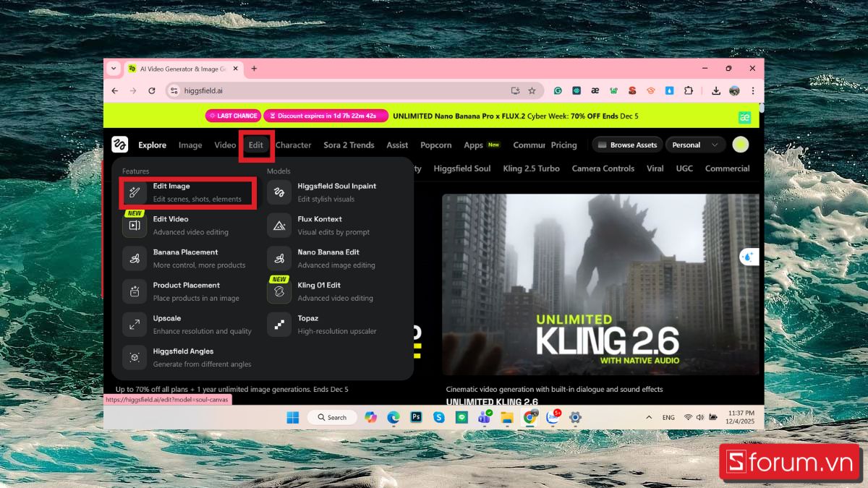Image resolution: width=868 pixels, height=488 pixels.
Task: Open the Video nav menu
Action: click(225, 145)
